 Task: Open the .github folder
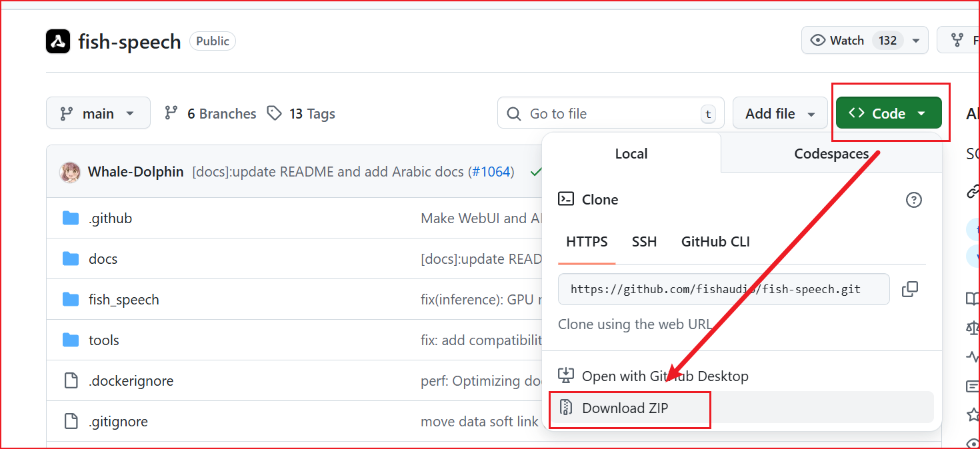[110, 218]
